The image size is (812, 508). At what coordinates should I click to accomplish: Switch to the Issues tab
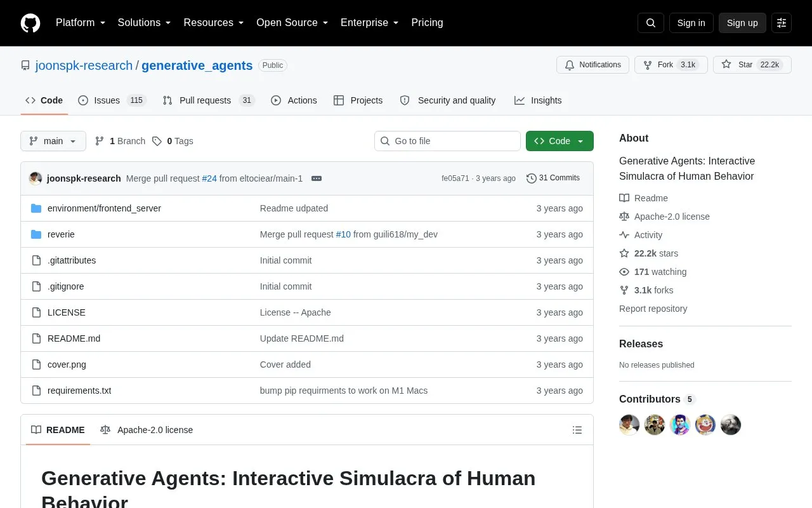[112, 100]
